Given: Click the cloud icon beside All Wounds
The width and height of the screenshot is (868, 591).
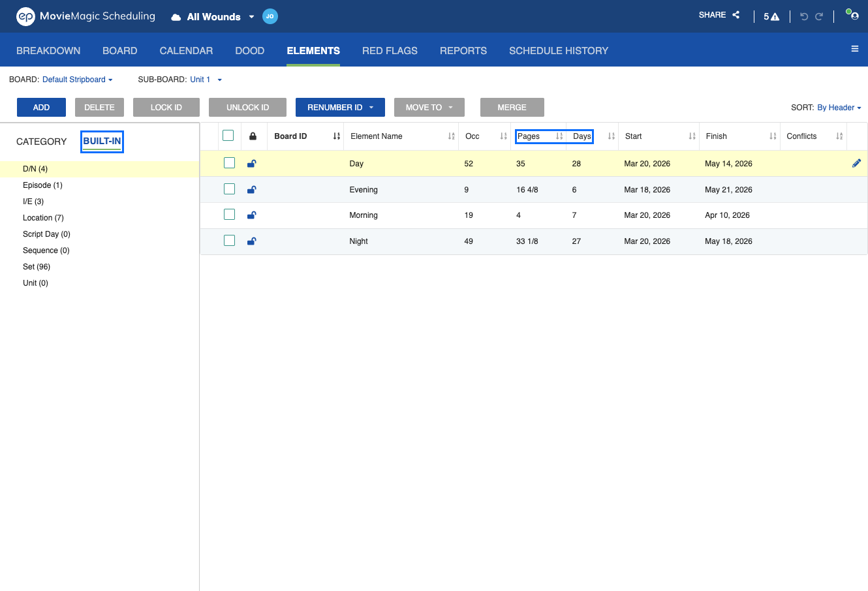Looking at the screenshot, I should click(176, 17).
